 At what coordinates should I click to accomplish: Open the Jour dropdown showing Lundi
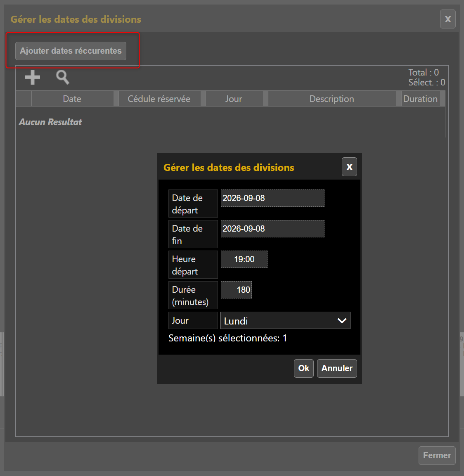pyautogui.click(x=285, y=321)
